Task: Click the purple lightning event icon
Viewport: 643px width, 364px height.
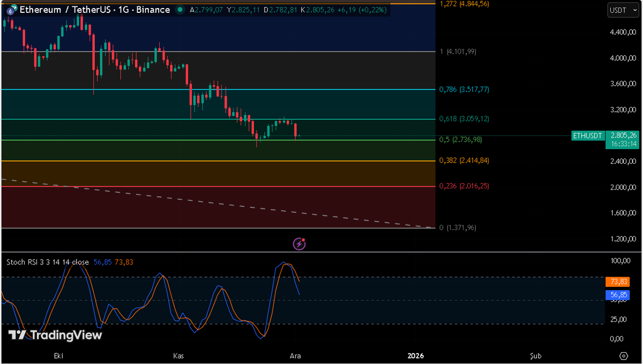Action: click(300, 244)
